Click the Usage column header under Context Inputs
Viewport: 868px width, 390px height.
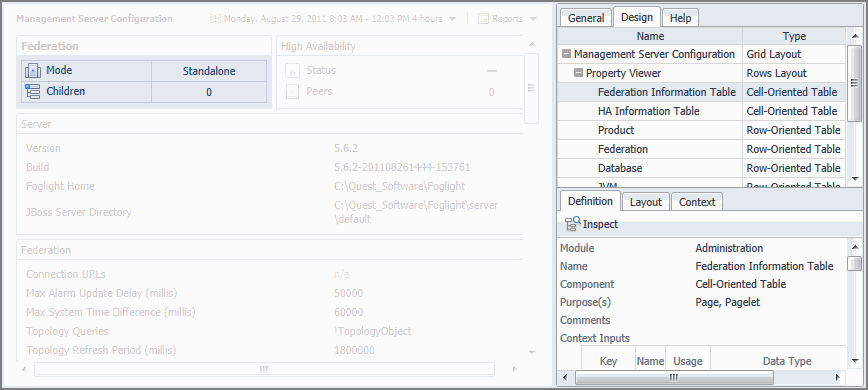click(688, 361)
